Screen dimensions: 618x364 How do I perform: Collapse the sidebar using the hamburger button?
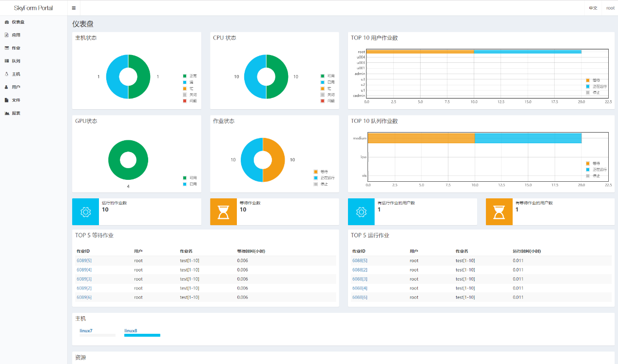[73, 8]
